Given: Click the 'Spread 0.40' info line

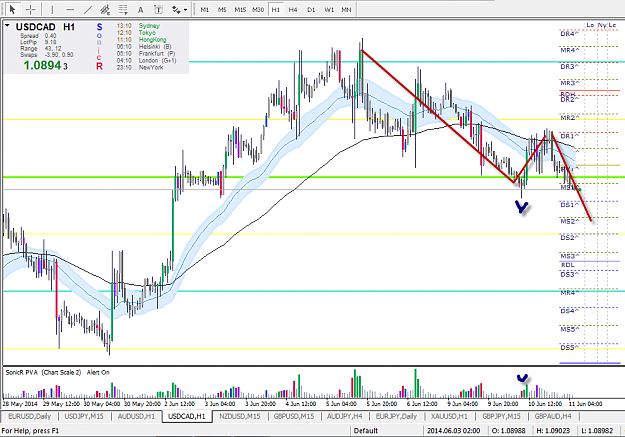Looking at the screenshot, I should (x=38, y=35).
